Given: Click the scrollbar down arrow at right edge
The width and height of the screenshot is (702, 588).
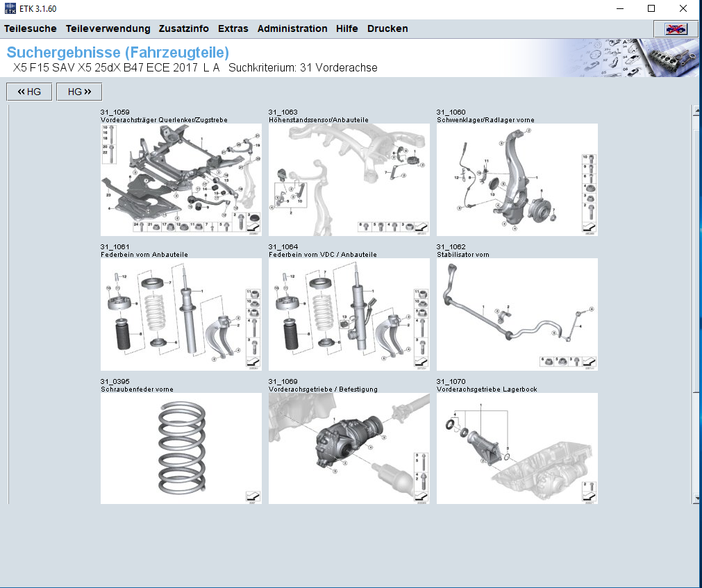Looking at the screenshot, I should pos(696,498).
